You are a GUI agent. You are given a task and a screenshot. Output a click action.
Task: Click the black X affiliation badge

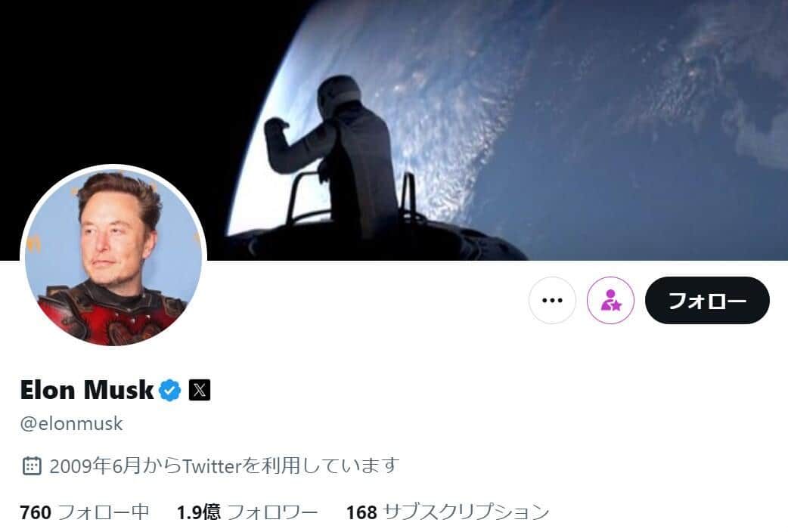pyautogui.click(x=200, y=390)
